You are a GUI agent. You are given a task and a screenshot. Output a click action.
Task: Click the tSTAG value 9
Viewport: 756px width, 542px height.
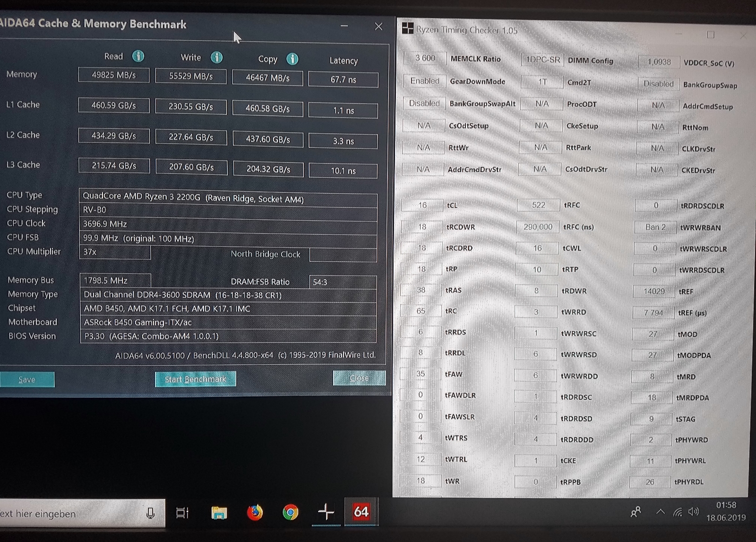651,419
